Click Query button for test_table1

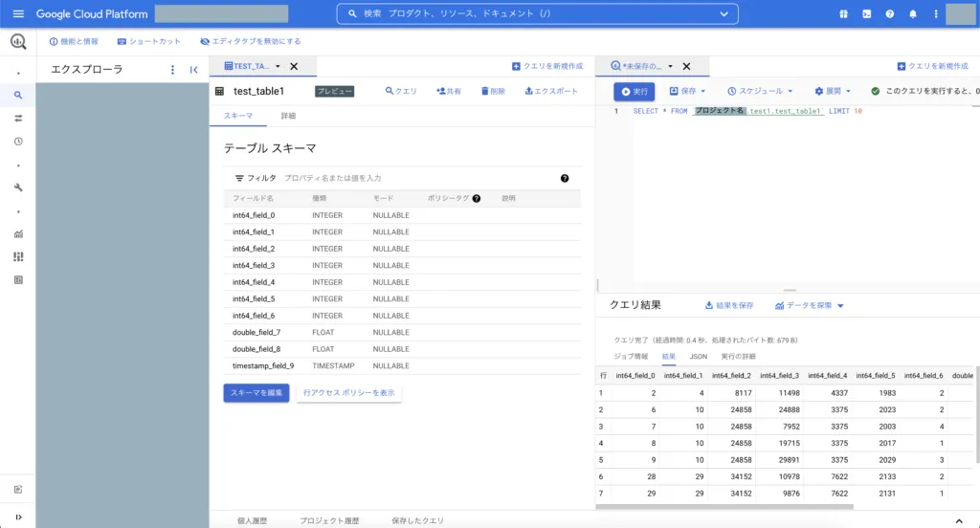[x=401, y=91]
